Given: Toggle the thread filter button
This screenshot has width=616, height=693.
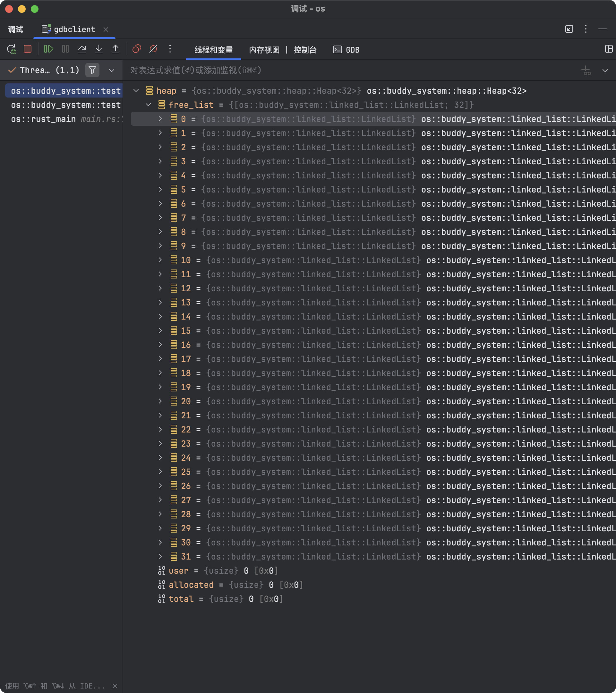Looking at the screenshot, I should (x=92, y=70).
